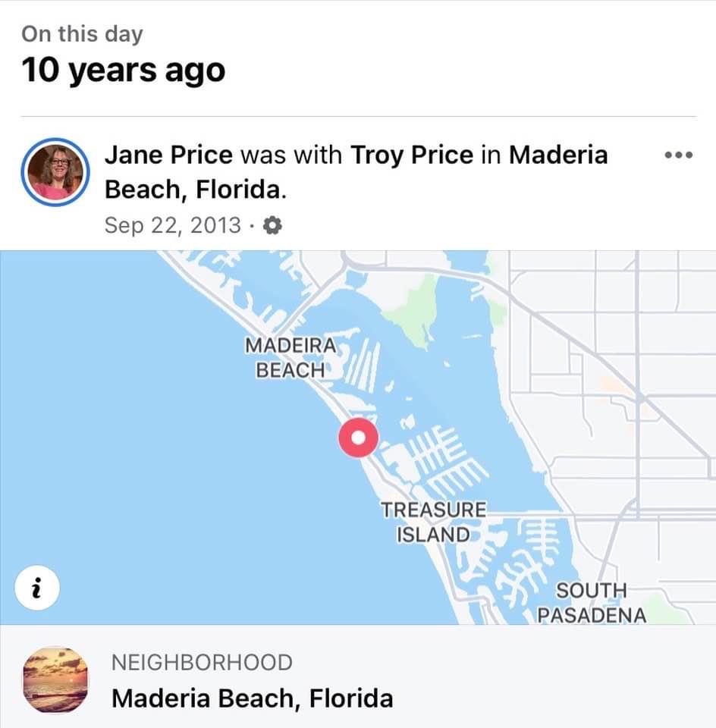
Task: Open the sunset neighborhood thumbnail
Action: 55,679
